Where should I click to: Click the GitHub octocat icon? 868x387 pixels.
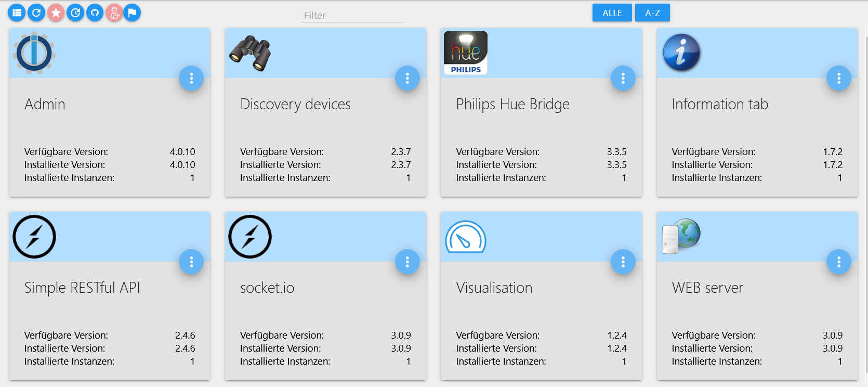[x=95, y=12]
